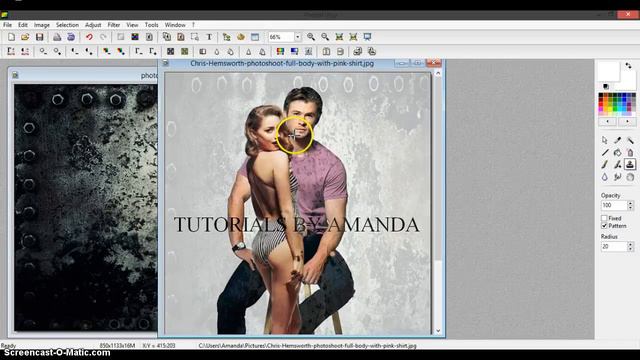Open the Adjust menu
This screenshot has height=360, width=640.
coord(93,25)
